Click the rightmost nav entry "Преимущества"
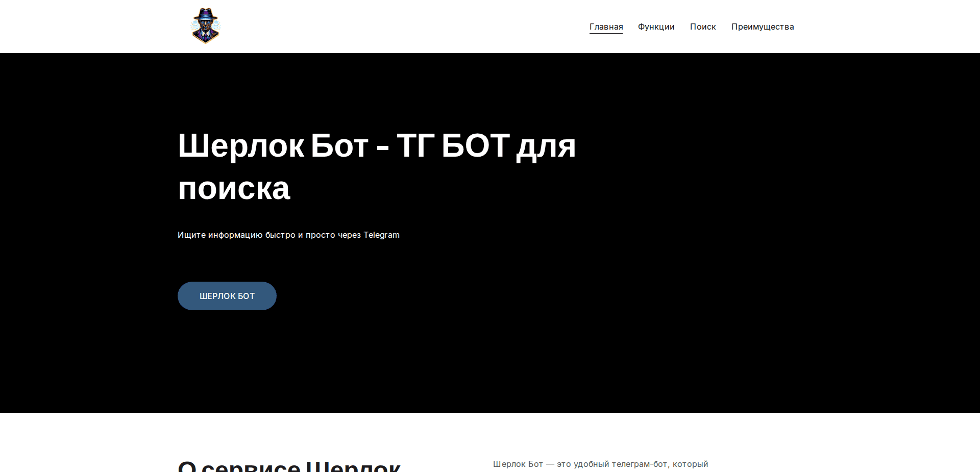The height and width of the screenshot is (472, 980). point(763,27)
